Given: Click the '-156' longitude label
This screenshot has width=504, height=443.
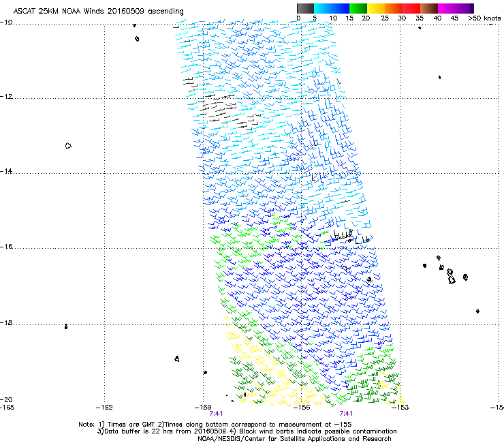Looking at the screenshot, I should click(x=302, y=408).
